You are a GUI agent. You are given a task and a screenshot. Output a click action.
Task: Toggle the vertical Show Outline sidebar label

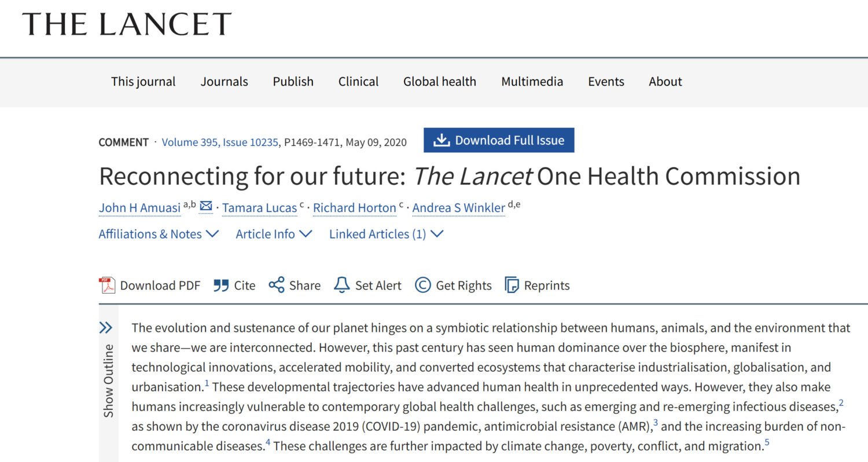pyautogui.click(x=108, y=380)
